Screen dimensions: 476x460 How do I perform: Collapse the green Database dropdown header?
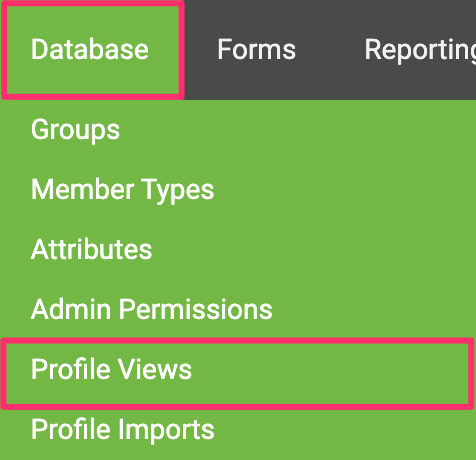tap(92, 49)
